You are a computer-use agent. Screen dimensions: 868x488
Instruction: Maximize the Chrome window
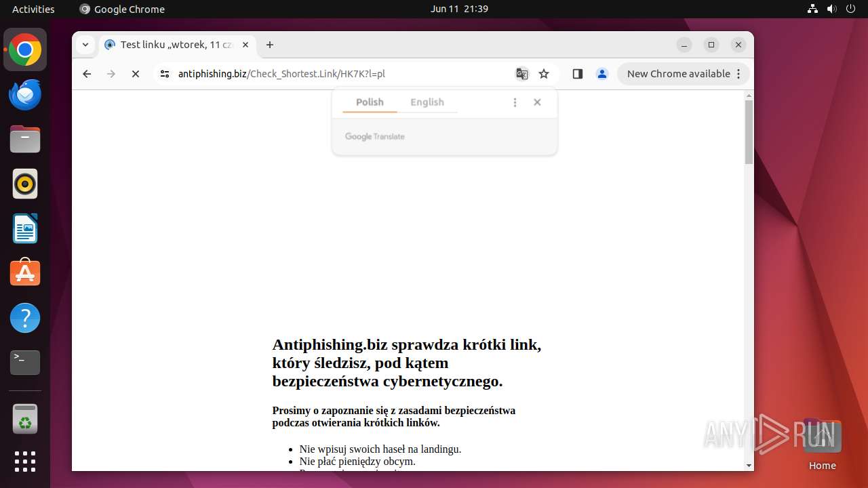[x=711, y=45]
